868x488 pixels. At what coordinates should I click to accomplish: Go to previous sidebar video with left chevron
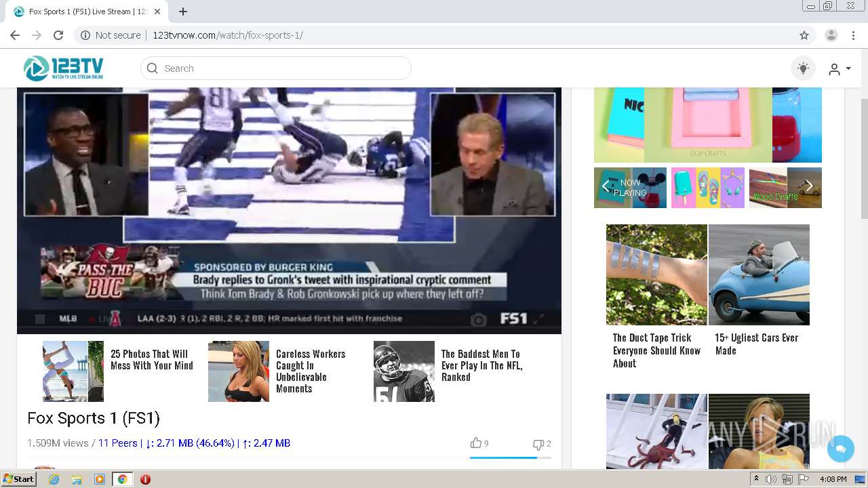click(606, 186)
